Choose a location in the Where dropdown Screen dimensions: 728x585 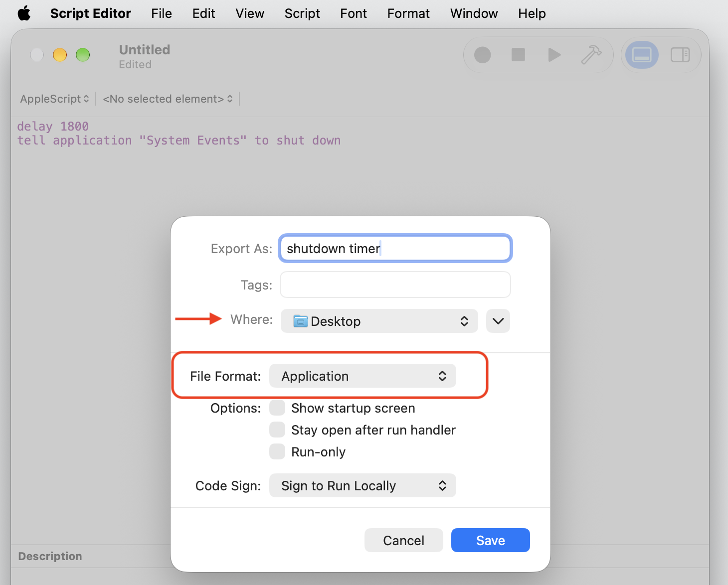(x=379, y=321)
